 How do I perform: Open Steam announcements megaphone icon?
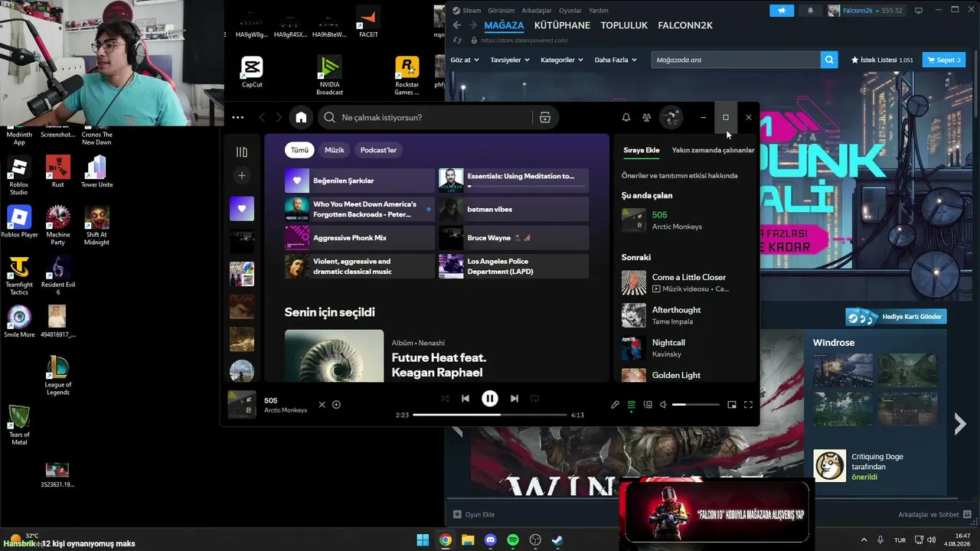(x=782, y=11)
